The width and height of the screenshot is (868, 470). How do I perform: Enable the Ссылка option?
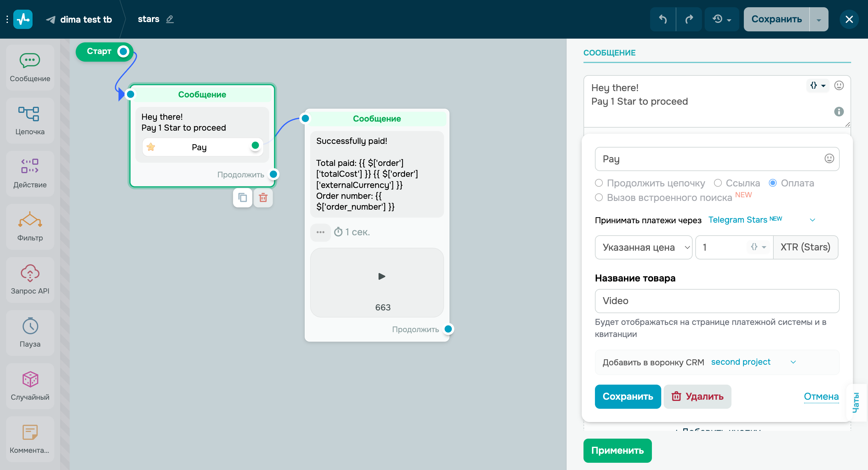click(718, 183)
